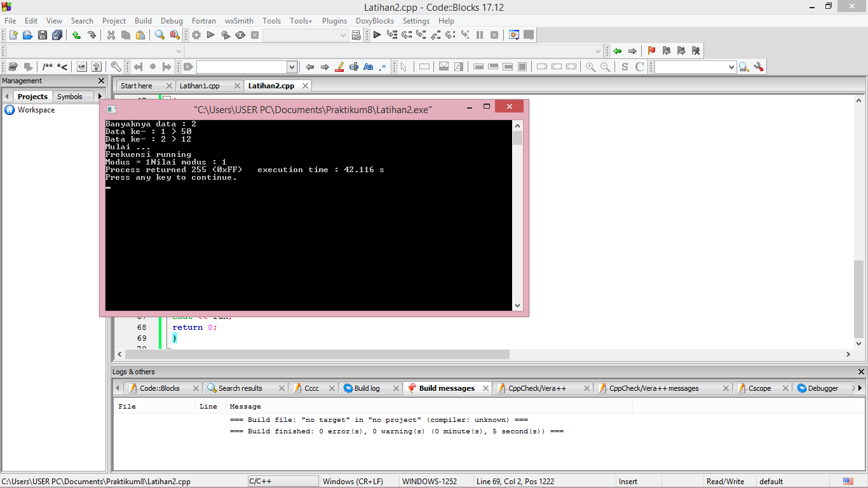The image size is (868, 488).
Task: Open a file with the folder icon
Action: (x=27, y=36)
